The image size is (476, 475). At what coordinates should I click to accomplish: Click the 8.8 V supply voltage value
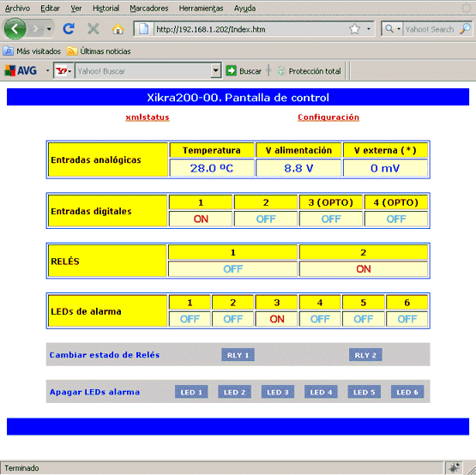[x=298, y=168]
